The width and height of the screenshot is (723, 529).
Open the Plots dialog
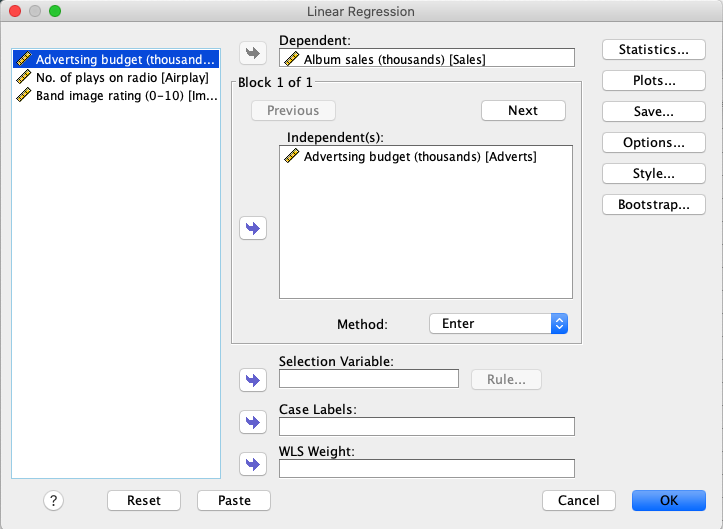pos(654,80)
